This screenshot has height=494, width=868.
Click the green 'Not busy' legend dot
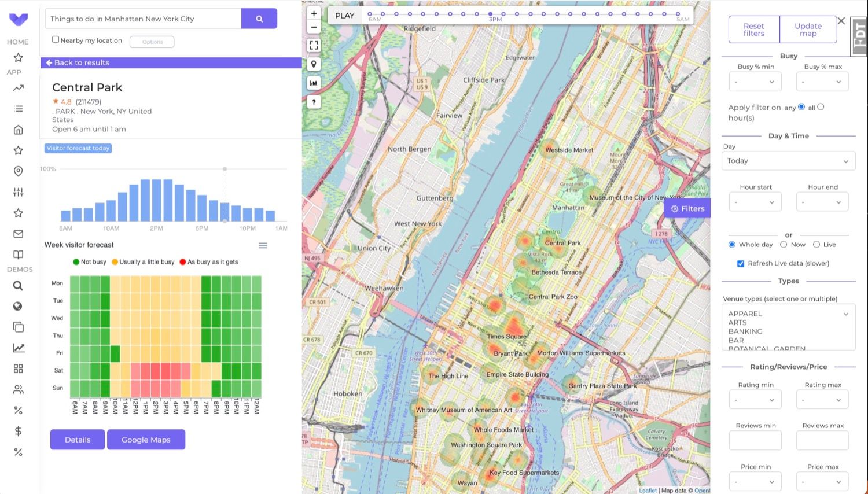pyautogui.click(x=76, y=262)
